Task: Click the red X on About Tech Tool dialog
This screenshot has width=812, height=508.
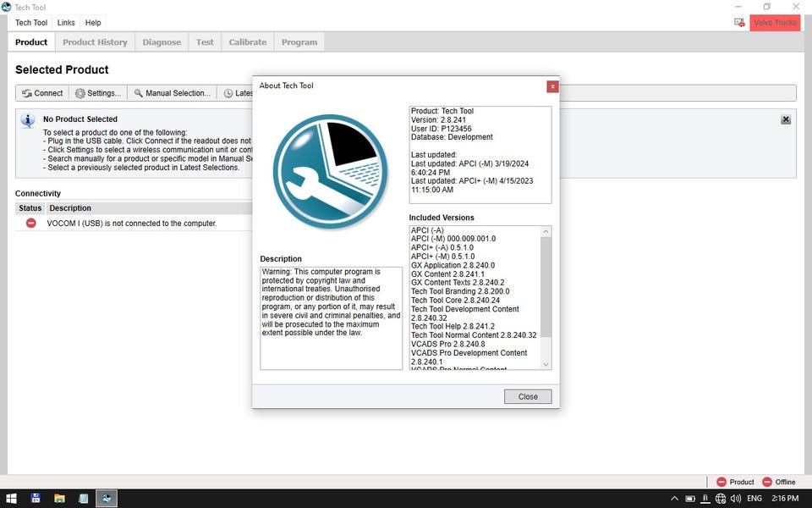Action: pos(552,86)
